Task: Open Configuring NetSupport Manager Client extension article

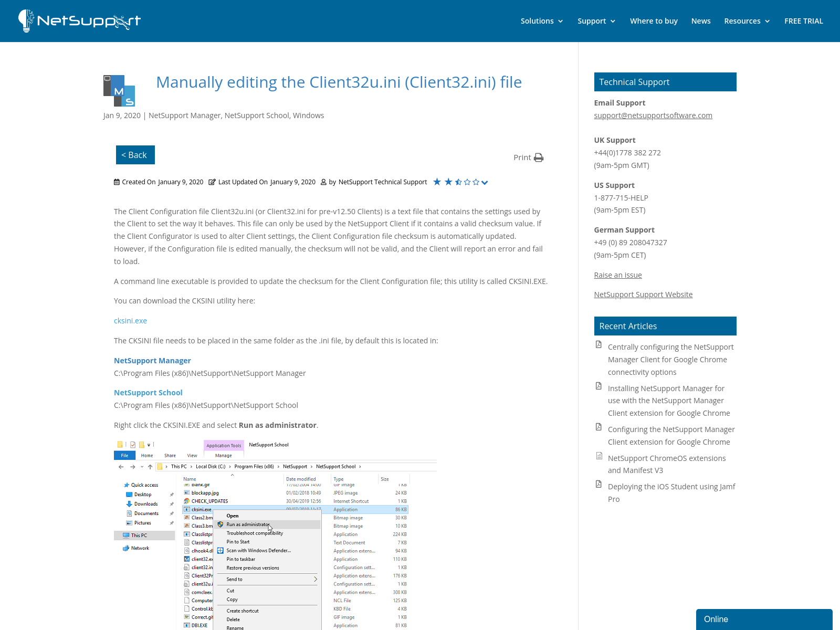Action: click(671, 436)
